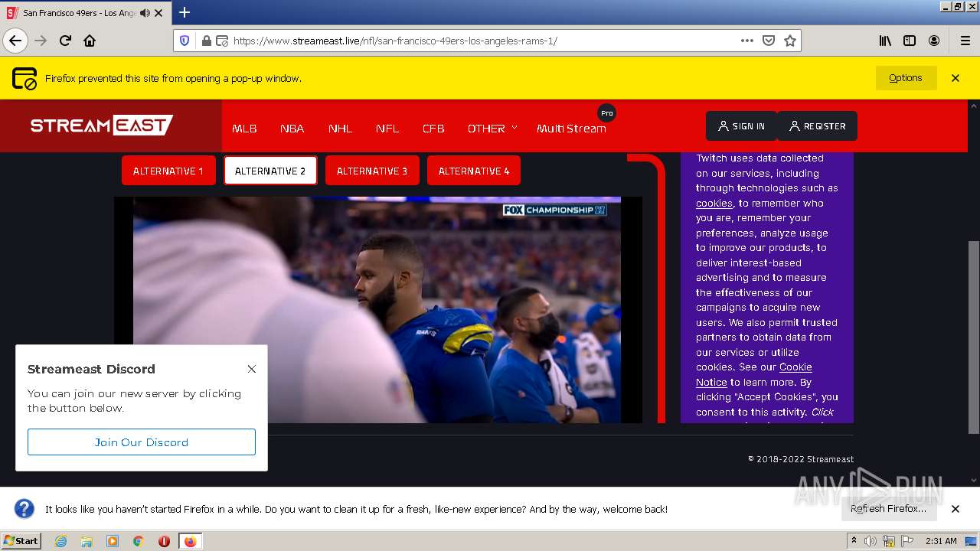Reload the current page

(x=65, y=41)
